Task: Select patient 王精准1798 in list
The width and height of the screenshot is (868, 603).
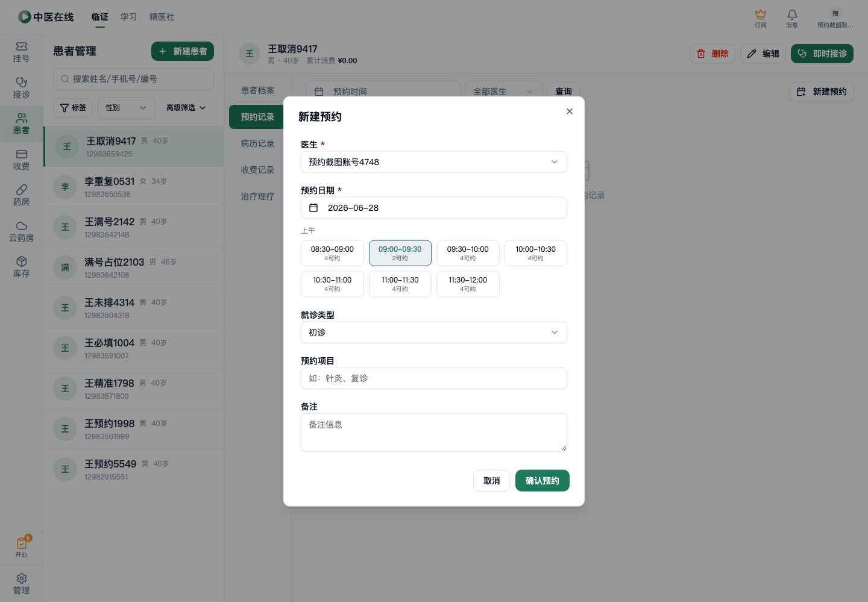Action: [134, 389]
